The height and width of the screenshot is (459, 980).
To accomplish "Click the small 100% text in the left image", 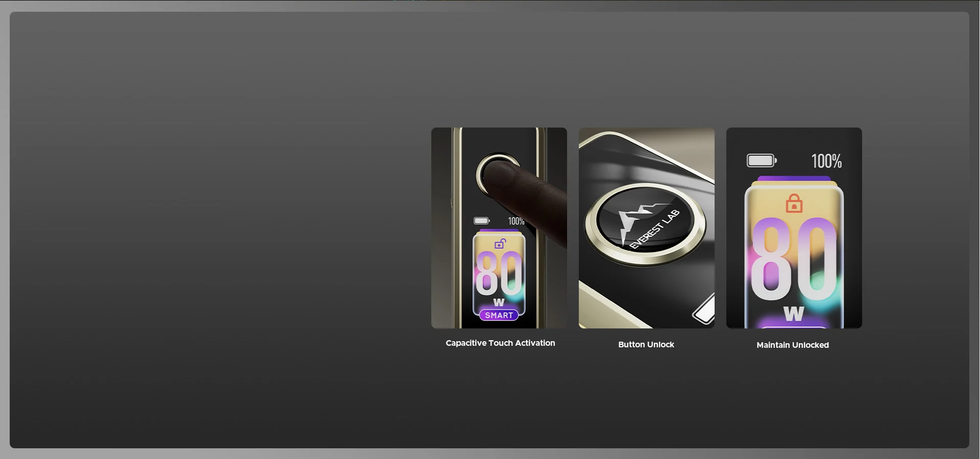I will coord(516,221).
